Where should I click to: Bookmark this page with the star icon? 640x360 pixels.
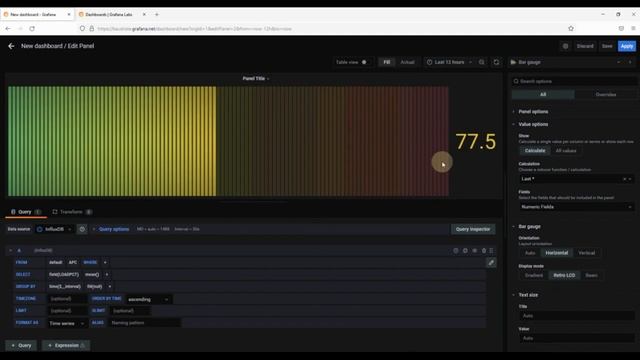[x=571, y=29]
